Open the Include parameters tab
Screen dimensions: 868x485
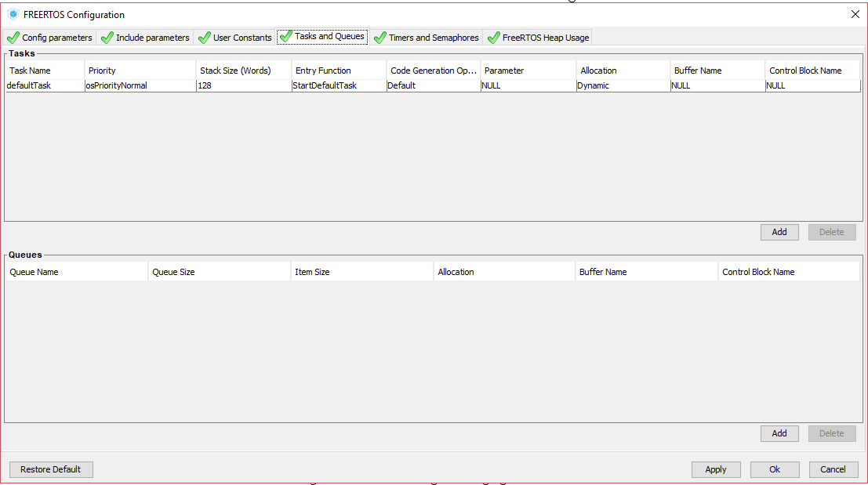pos(145,38)
